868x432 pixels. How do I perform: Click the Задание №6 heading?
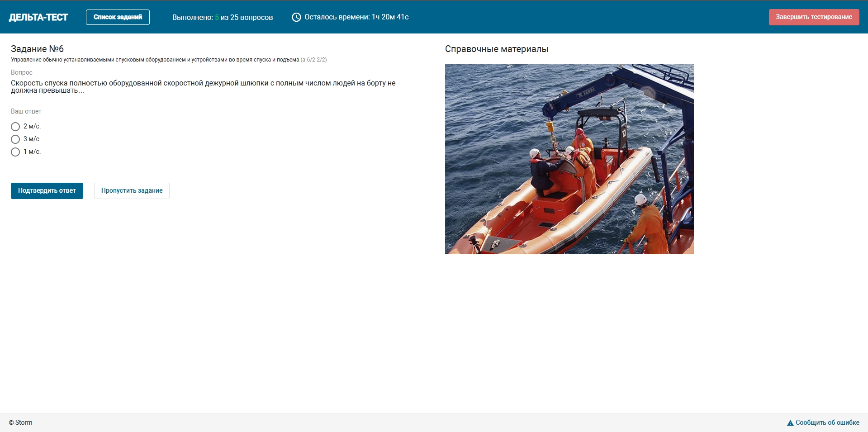point(37,49)
